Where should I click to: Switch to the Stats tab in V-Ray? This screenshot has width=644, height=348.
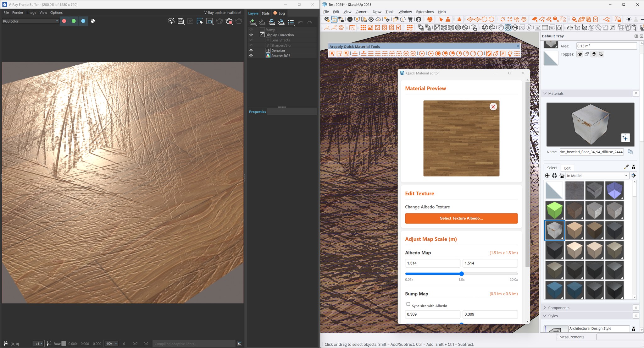coord(265,13)
